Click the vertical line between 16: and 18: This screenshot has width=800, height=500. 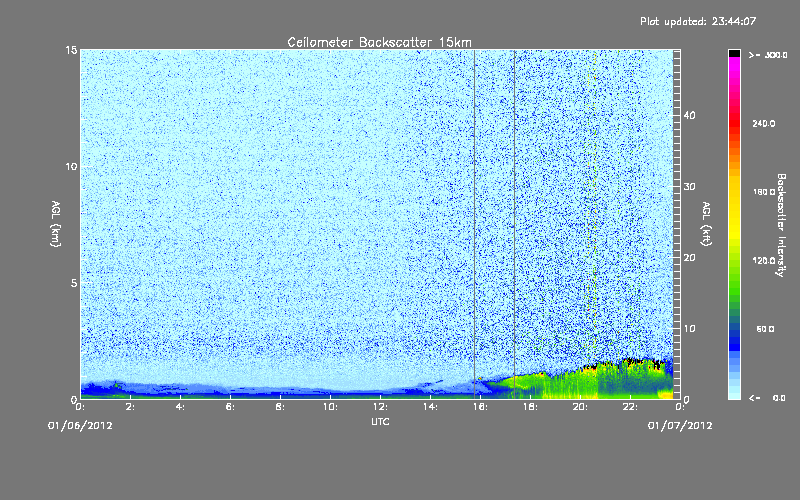(x=514, y=224)
